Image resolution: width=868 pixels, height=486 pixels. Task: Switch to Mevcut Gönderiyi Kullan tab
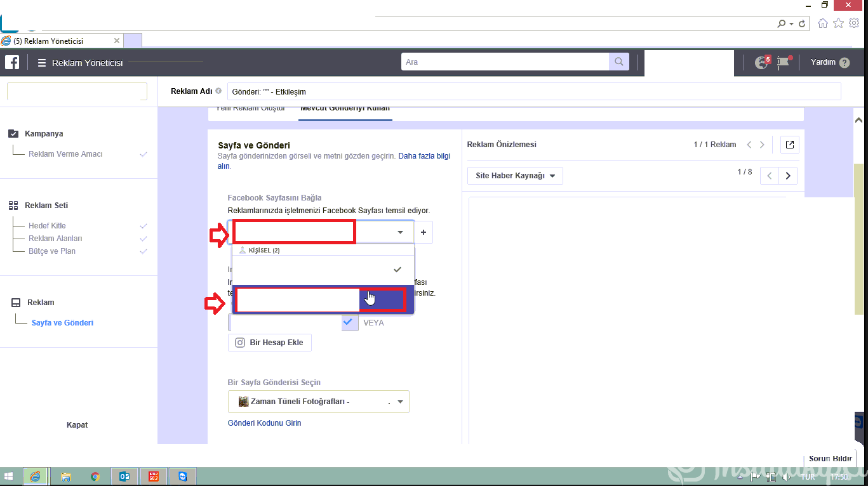tap(345, 108)
